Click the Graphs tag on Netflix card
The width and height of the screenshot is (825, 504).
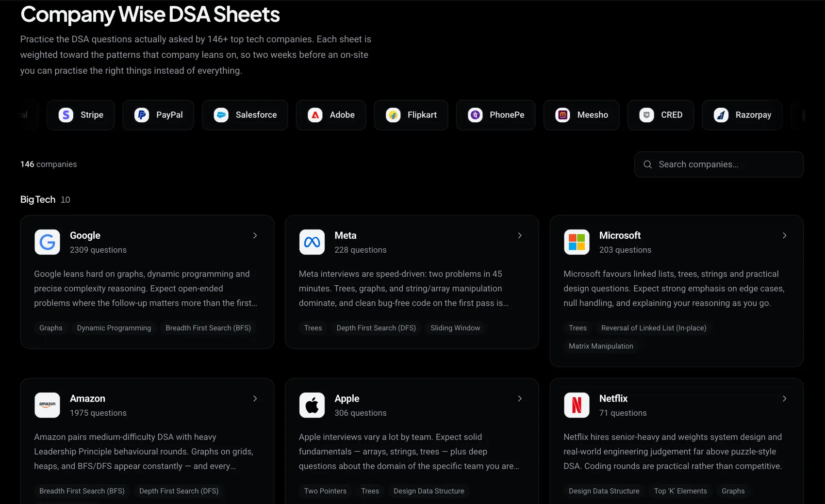(733, 491)
